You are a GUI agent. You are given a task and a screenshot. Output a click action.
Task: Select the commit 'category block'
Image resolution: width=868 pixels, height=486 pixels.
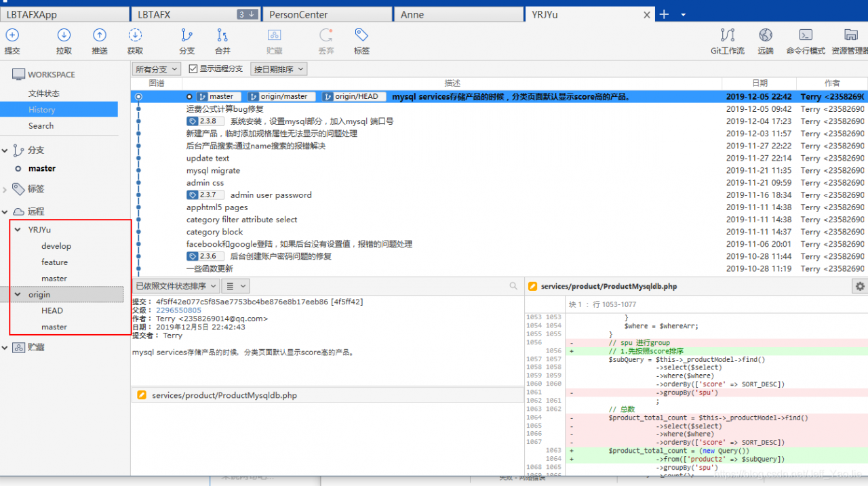point(214,232)
